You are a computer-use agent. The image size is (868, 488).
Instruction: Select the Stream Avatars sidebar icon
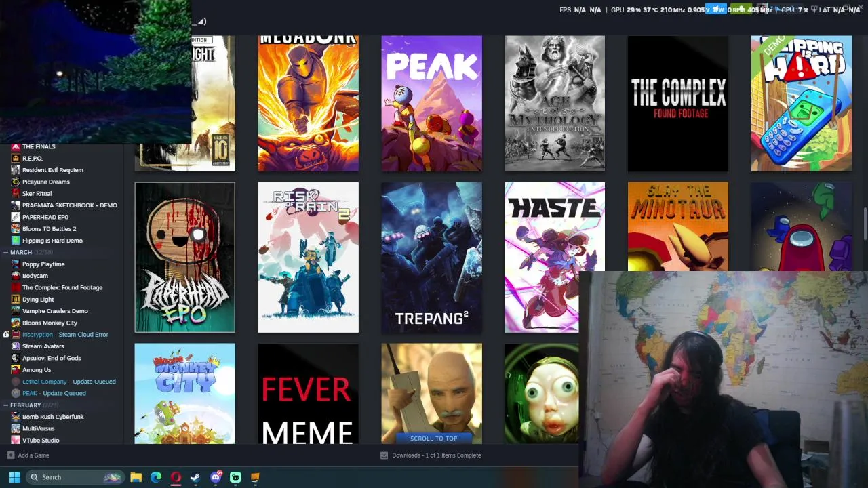click(x=16, y=346)
